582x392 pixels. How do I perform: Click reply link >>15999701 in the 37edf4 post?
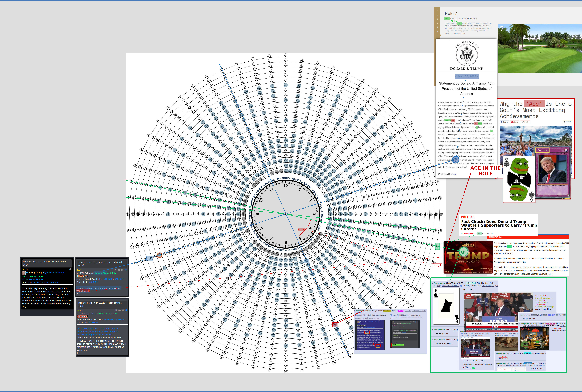pos(503,357)
